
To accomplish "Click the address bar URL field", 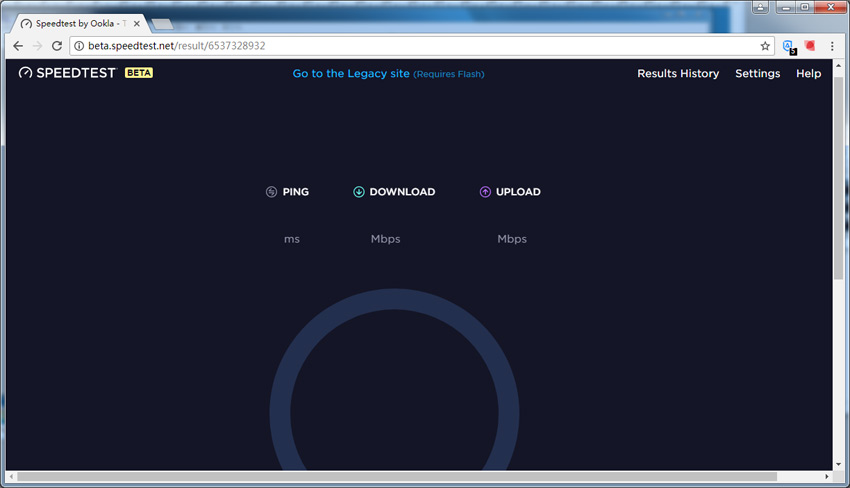I will tap(400, 46).
